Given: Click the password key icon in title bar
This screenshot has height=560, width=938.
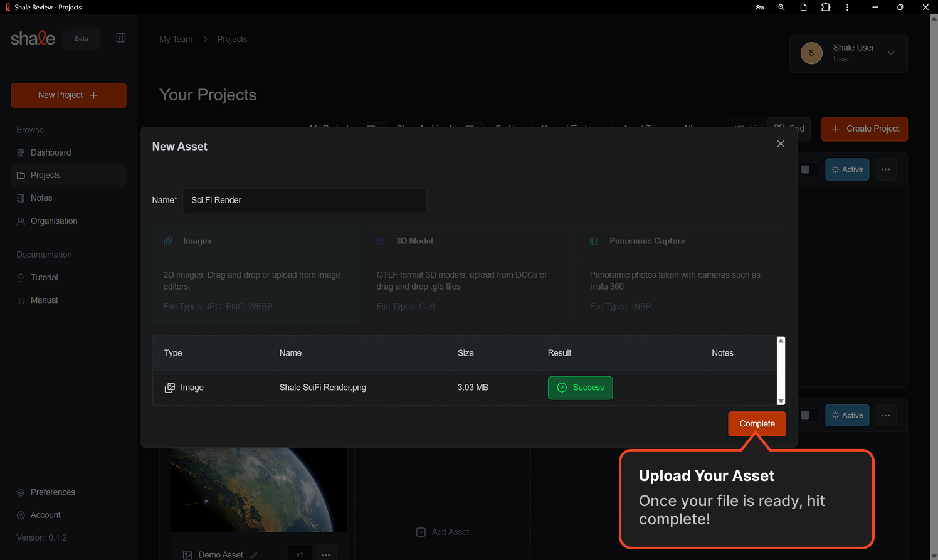Looking at the screenshot, I should pyautogui.click(x=759, y=8).
